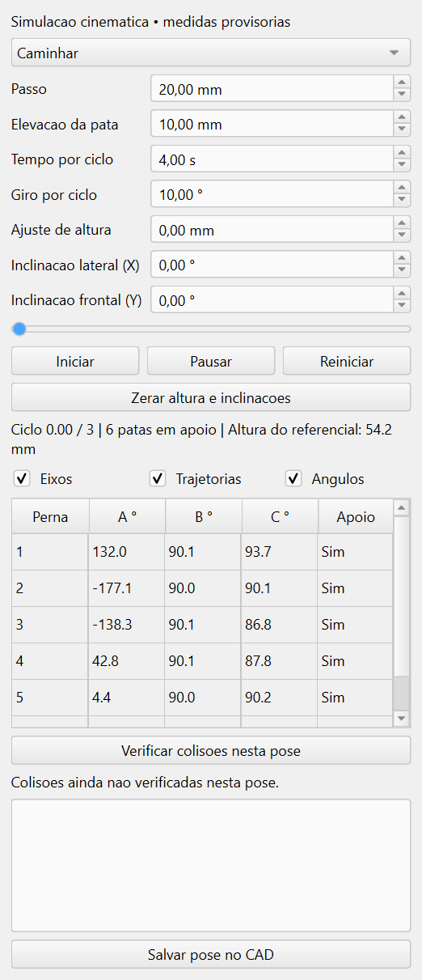The image size is (422, 980).
Task: Click Verificar colisoes nesta pose button
Action: click(211, 750)
